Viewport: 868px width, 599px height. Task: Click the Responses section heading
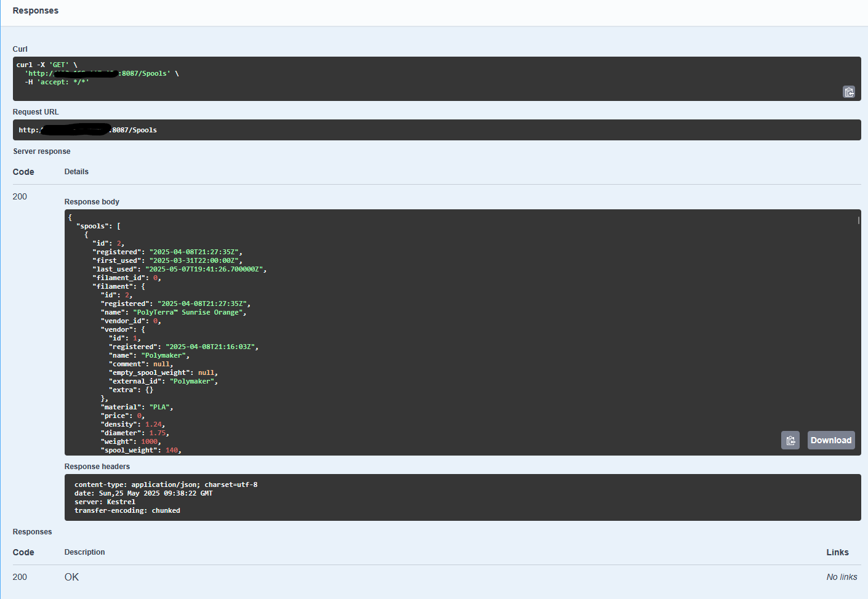click(x=35, y=10)
